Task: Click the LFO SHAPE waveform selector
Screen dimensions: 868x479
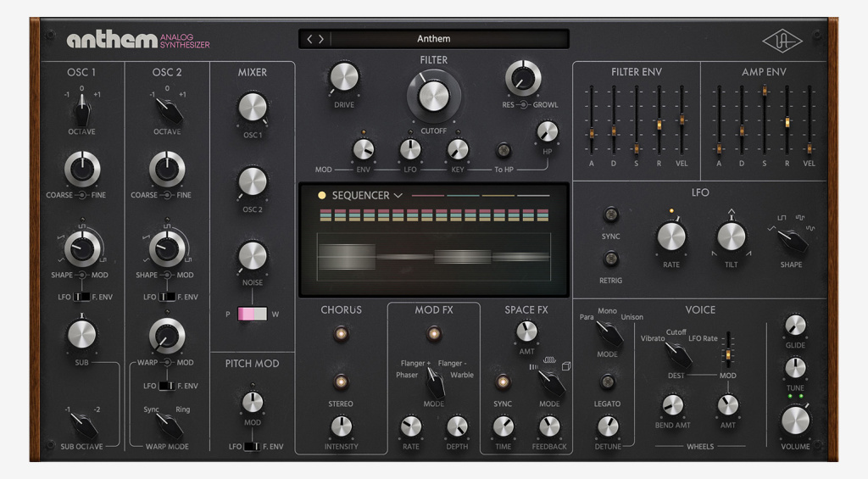Action: coord(793,242)
